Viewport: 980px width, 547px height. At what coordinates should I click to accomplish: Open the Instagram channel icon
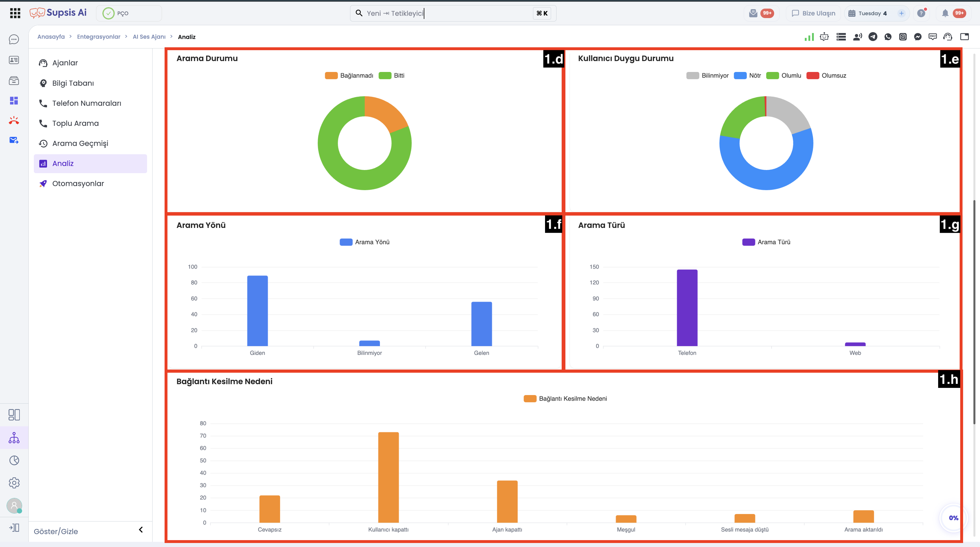903,37
